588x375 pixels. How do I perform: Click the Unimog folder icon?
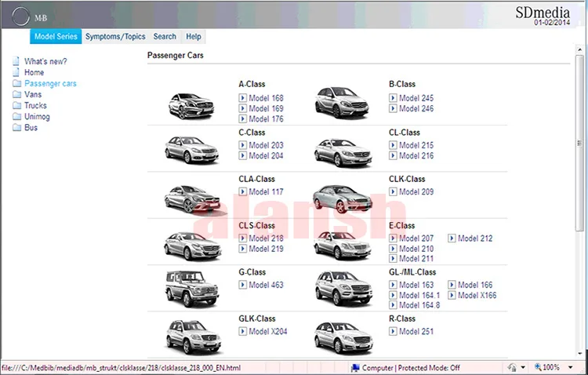pyautogui.click(x=17, y=116)
